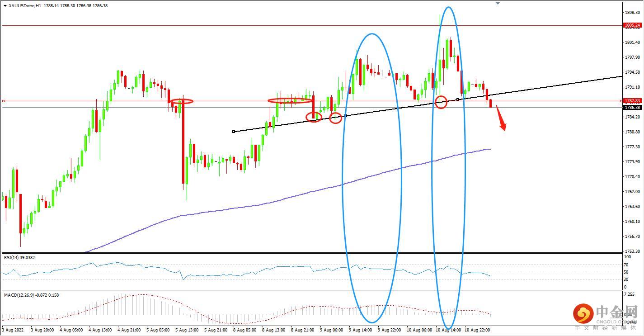
Task: Click time axis label 8 Aug 05:00
Action: pos(244,330)
